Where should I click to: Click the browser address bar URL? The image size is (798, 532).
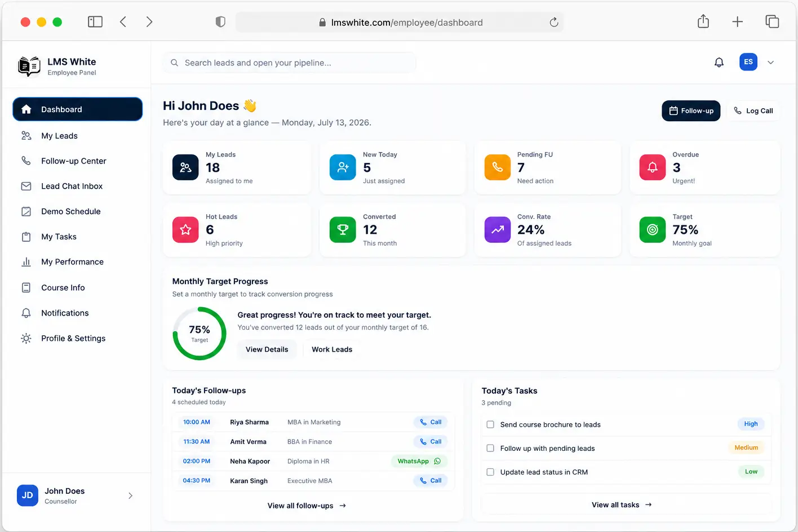[401, 23]
